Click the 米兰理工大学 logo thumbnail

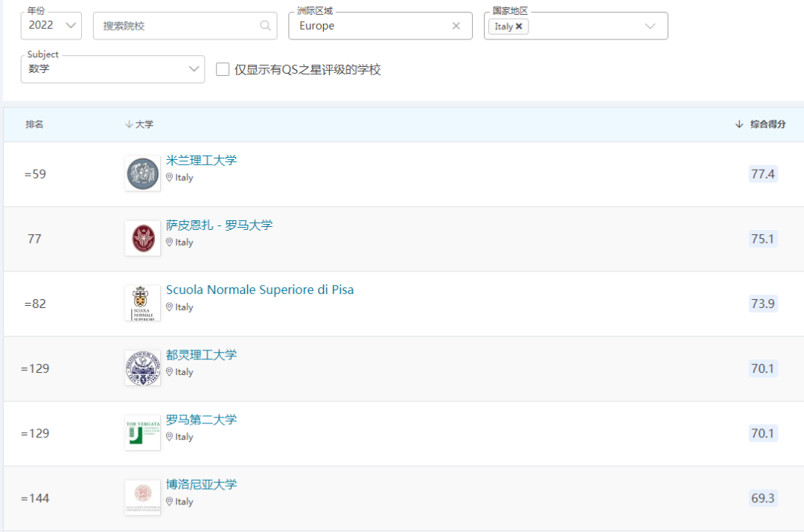(142, 174)
